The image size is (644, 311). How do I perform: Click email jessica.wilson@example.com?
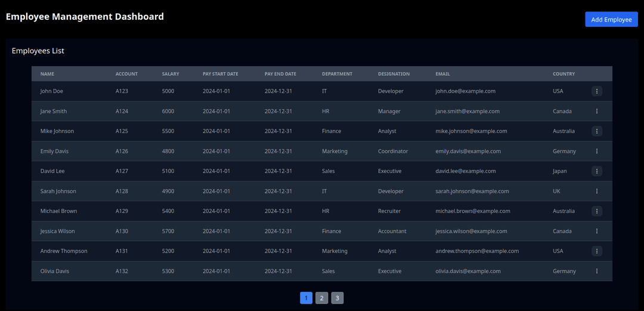(472, 231)
